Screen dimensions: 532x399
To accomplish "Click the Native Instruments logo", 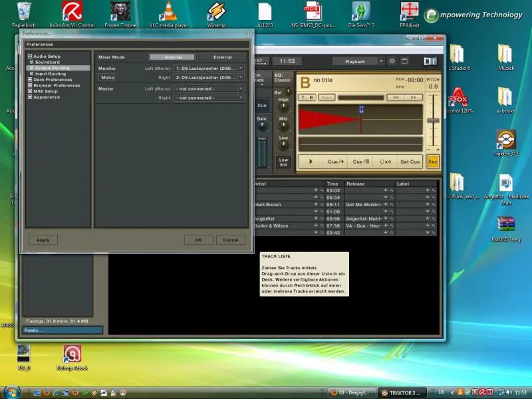I will (429, 61).
